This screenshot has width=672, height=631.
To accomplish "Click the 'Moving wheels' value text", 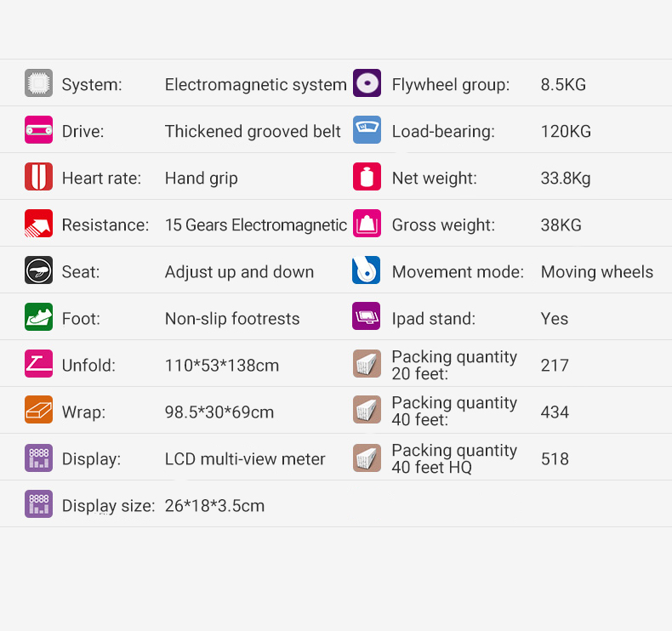I will tap(597, 272).
